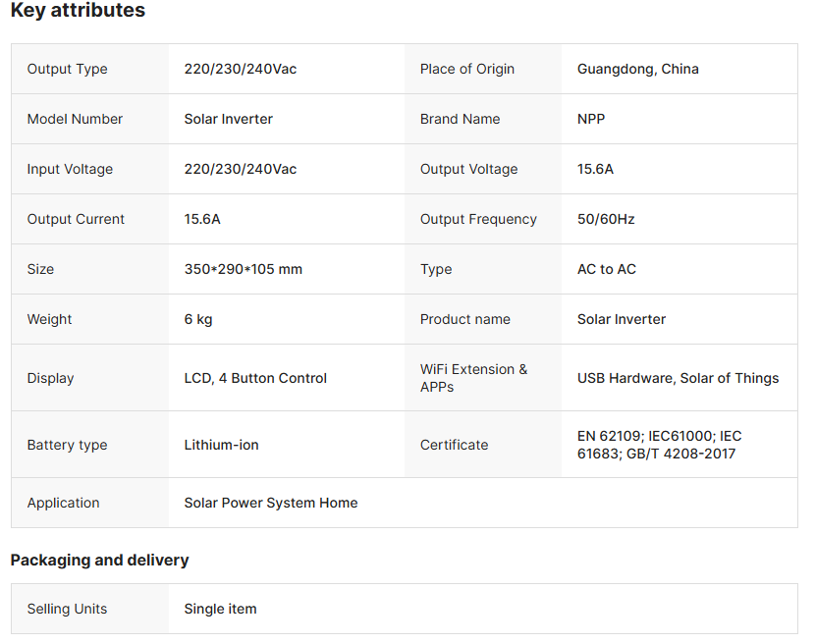Click the Input Voltage label
The image size is (816, 644).
pos(70,169)
